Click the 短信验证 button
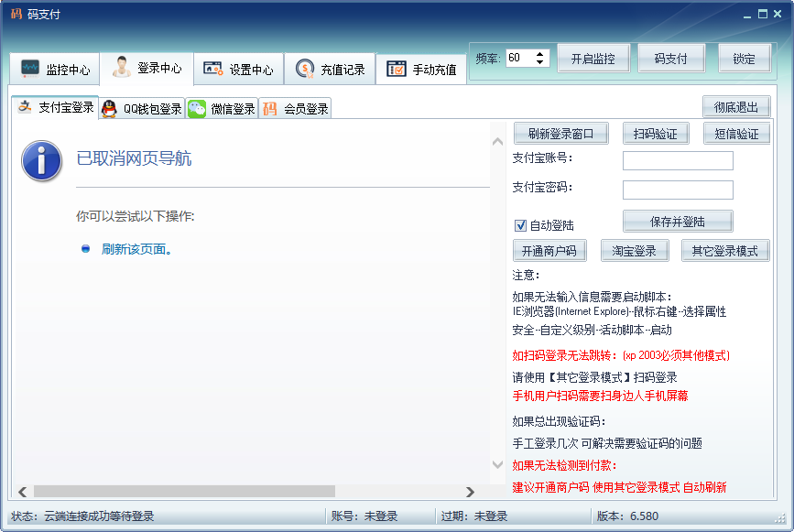 pyautogui.click(x=737, y=134)
